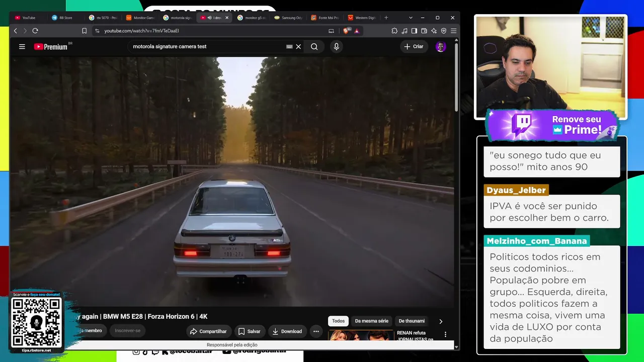Focus the browser address bar URL
This screenshot has height=362, width=644.
tap(141, 31)
